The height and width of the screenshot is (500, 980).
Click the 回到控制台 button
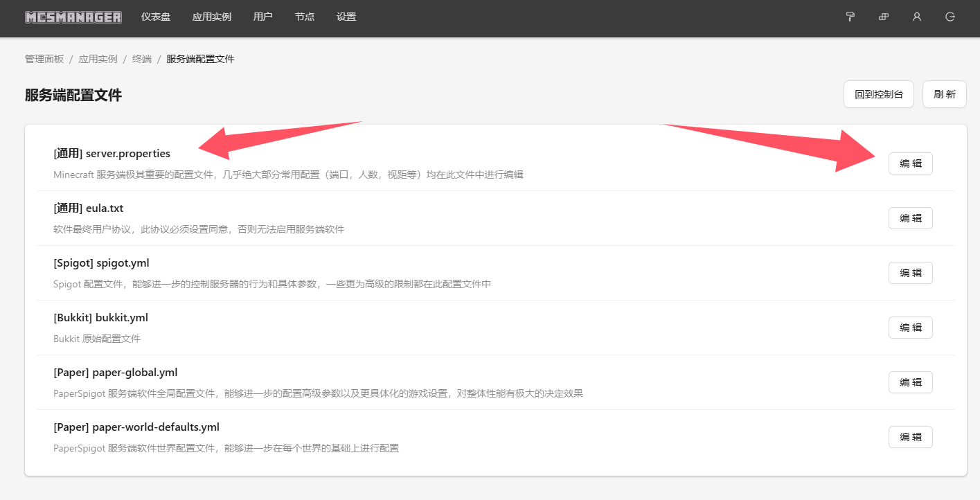coord(878,93)
